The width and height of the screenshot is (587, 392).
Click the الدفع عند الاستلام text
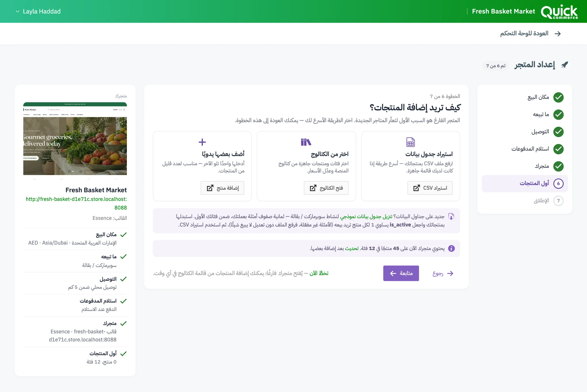pyautogui.click(x=99, y=309)
